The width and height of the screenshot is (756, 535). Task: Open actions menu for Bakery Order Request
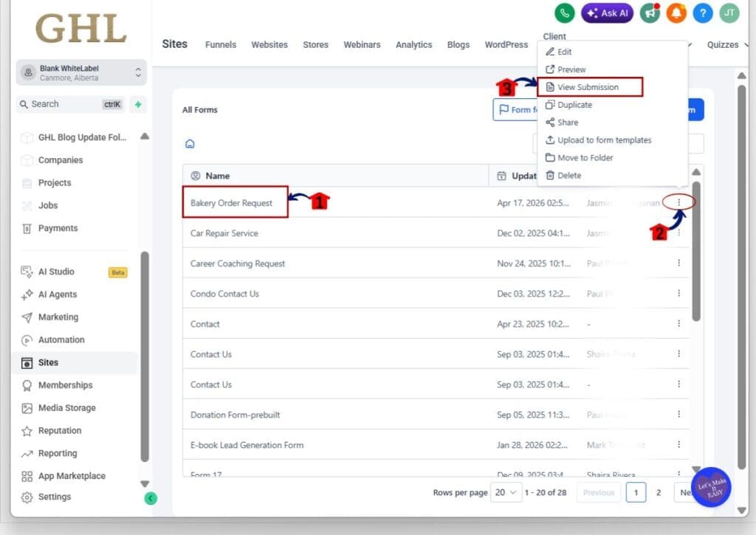pyautogui.click(x=679, y=202)
